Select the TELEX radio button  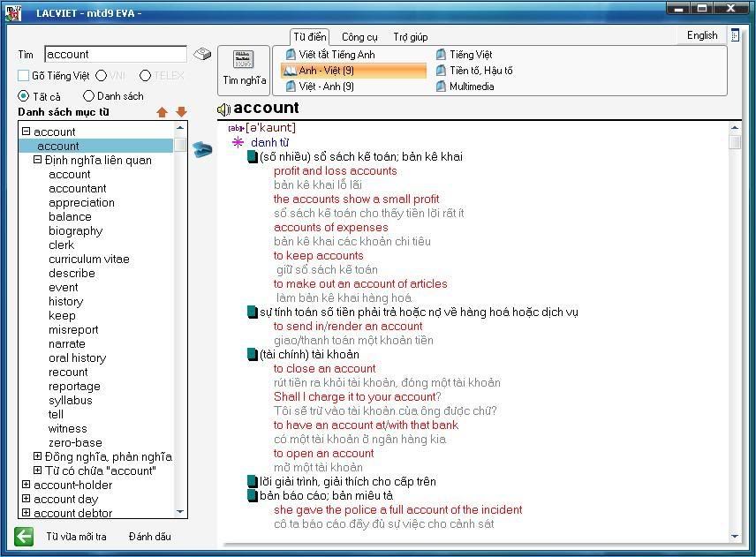point(145,76)
